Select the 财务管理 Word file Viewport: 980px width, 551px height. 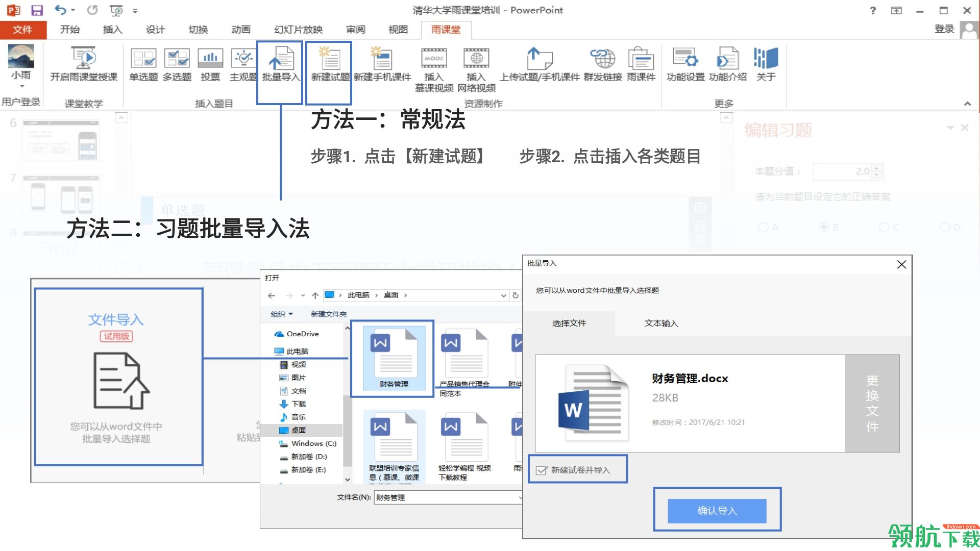click(394, 358)
